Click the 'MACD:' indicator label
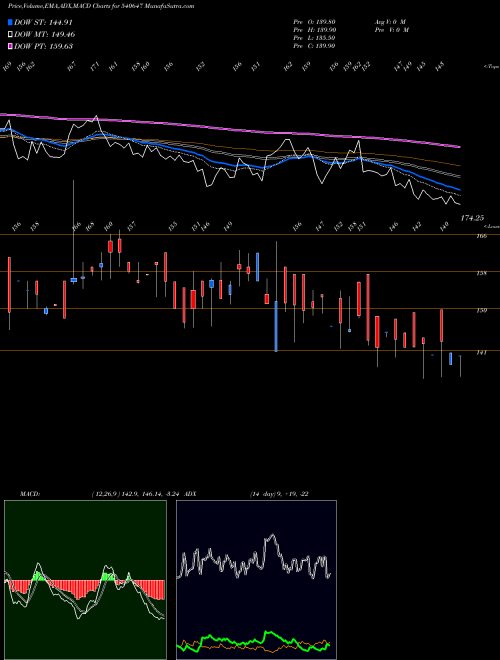 point(30,494)
